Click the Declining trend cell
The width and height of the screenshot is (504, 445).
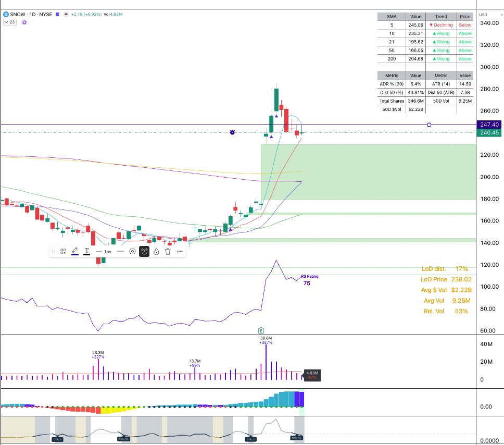442,25
